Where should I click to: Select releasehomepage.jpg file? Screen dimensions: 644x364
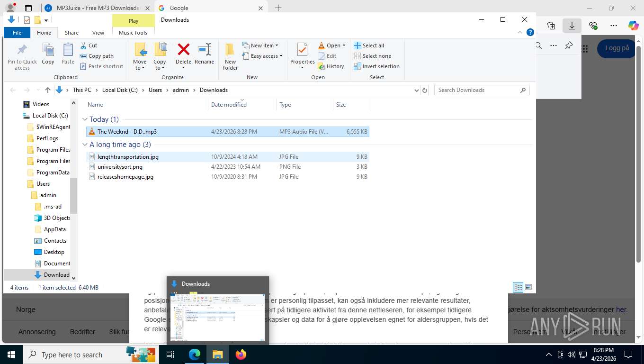(228, 177)
